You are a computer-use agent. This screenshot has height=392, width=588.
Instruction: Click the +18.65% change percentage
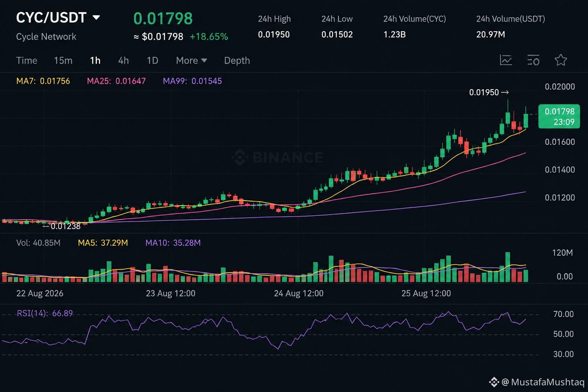point(209,37)
